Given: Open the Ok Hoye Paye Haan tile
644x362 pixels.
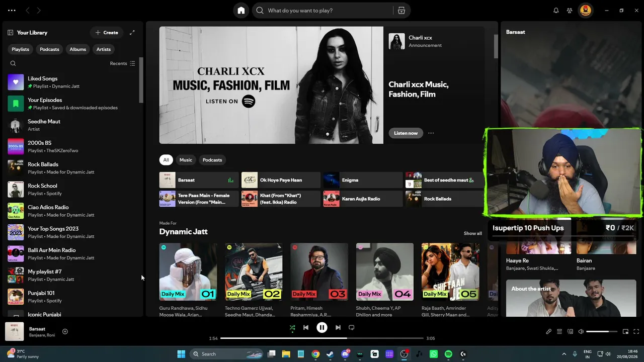Looking at the screenshot, I should pyautogui.click(x=281, y=180).
